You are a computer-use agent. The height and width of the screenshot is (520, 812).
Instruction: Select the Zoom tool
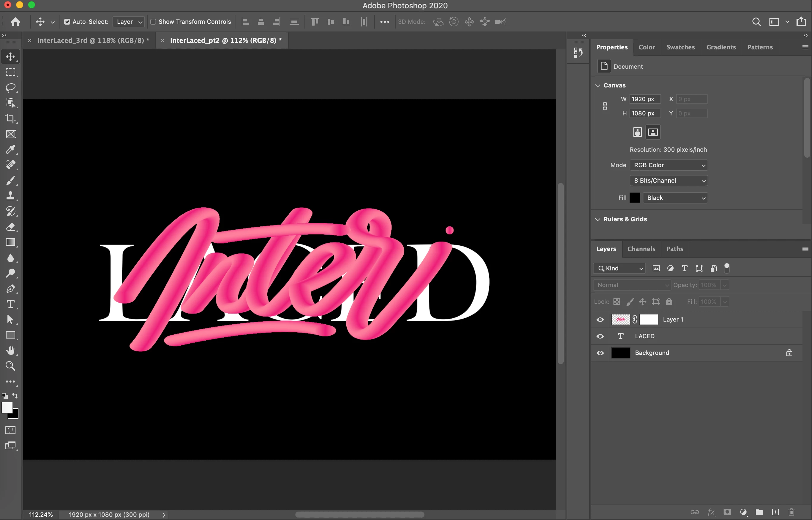click(10, 366)
